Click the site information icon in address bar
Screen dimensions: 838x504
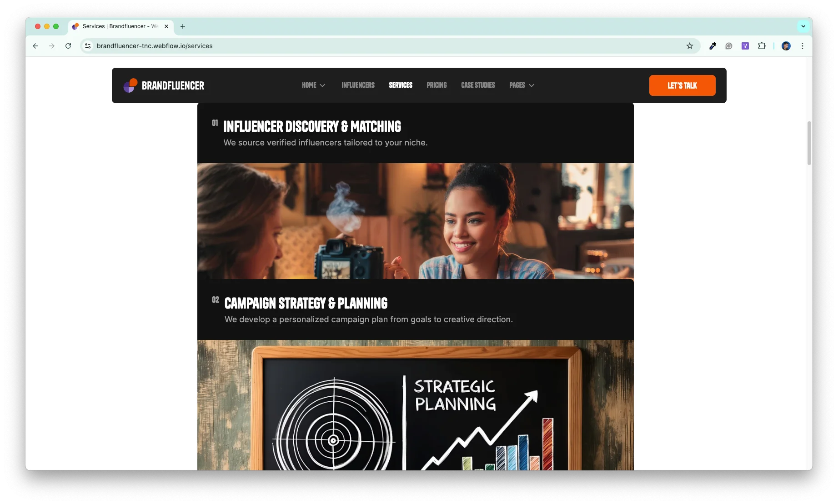[87, 46]
